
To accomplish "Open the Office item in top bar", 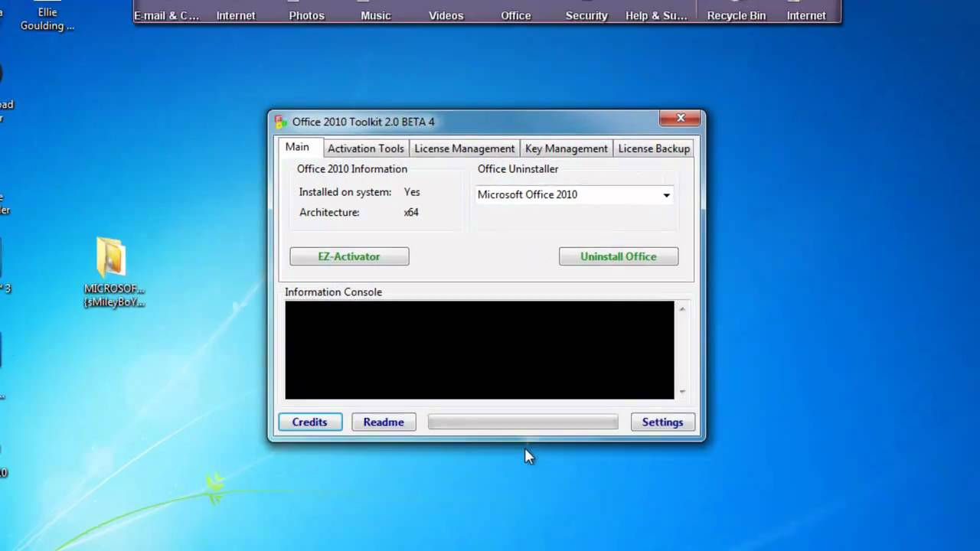I will (516, 15).
